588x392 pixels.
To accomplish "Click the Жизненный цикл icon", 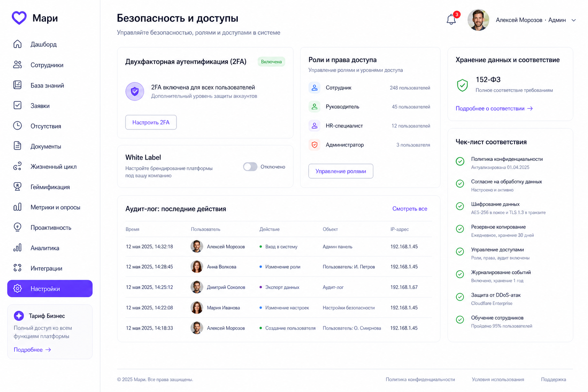I will pos(18,167).
